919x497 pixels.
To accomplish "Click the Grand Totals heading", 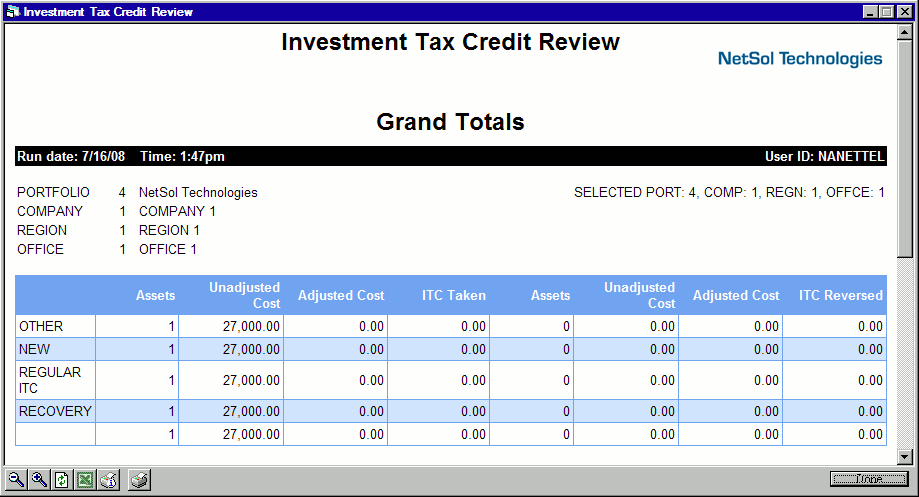I will coord(450,122).
